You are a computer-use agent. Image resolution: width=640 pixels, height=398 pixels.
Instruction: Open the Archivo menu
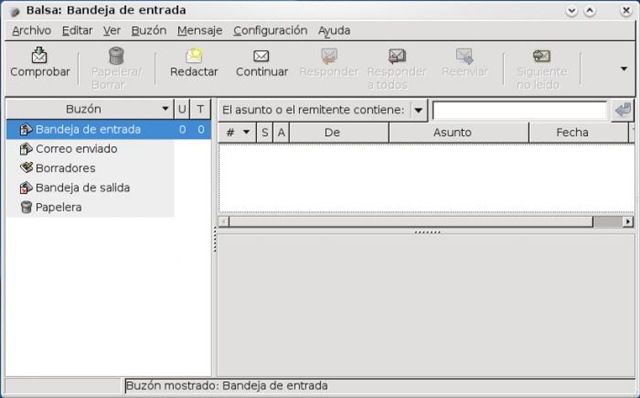(31, 31)
